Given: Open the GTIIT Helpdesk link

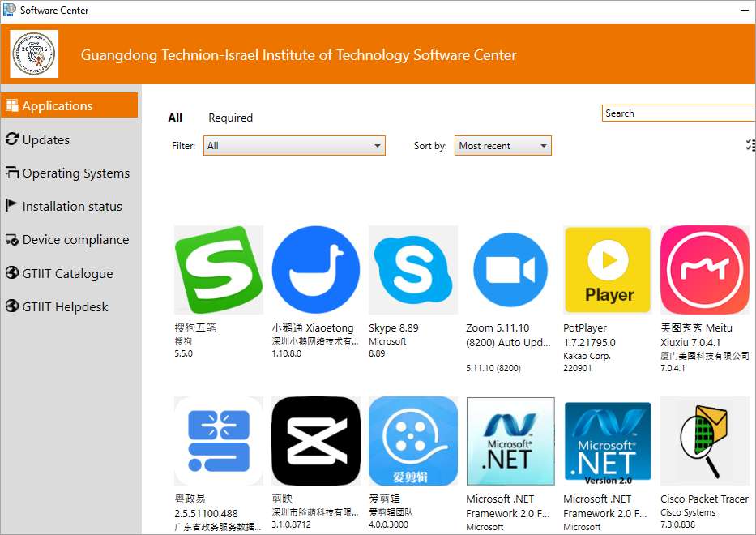Looking at the screenshot, I should [x=65, y=307].
